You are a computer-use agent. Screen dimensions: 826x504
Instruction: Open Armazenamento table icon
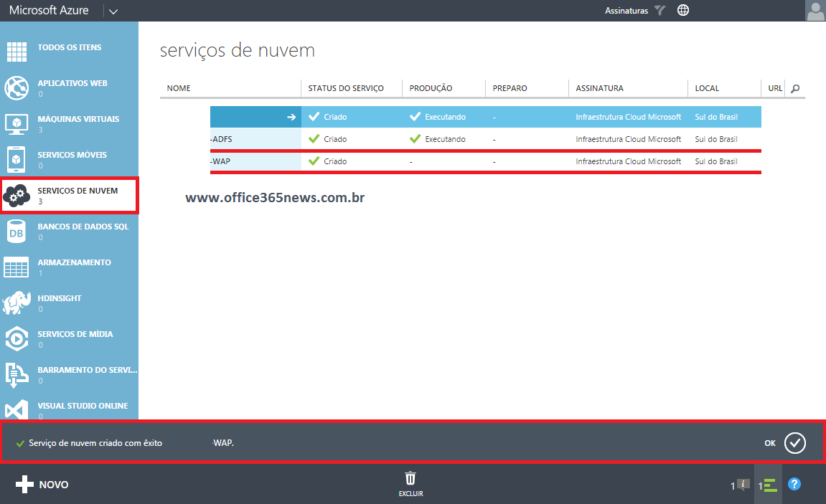(x=17, y=267)
